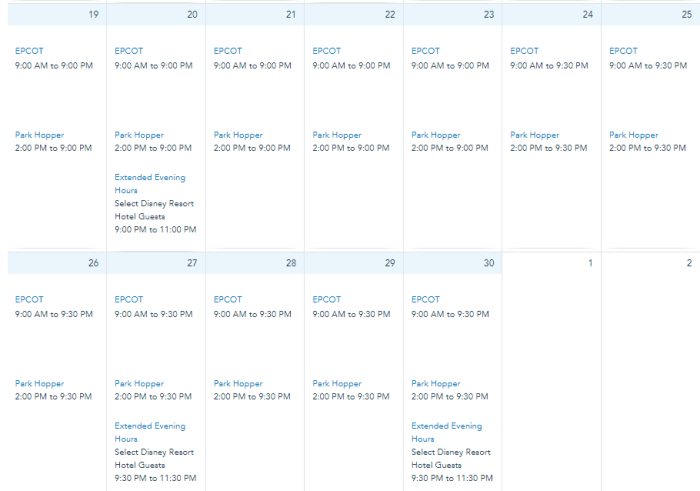Open the EPCOT link on the 19th
Image resolution: width=700 pixels, height=491 pixels.
(30, 51)
